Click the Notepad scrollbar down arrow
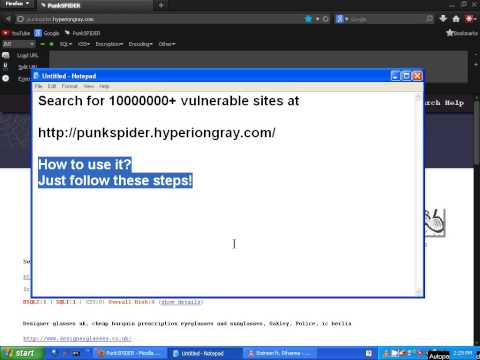The height and width of the screenshot is (360, 480). (x=418, y=291)
